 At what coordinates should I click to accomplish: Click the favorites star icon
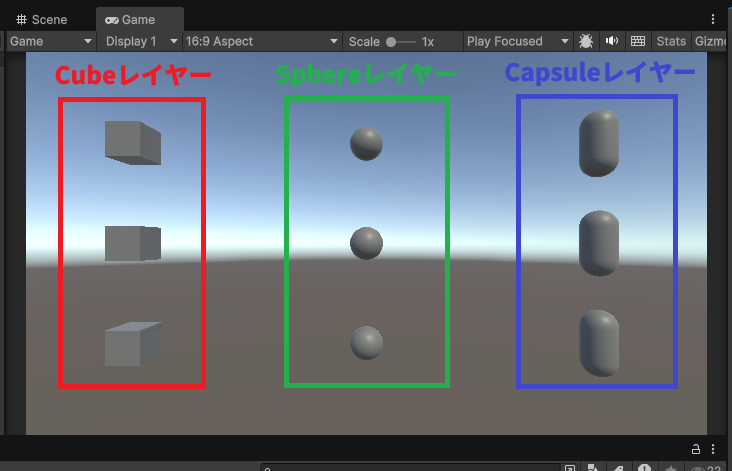[671, 467]
